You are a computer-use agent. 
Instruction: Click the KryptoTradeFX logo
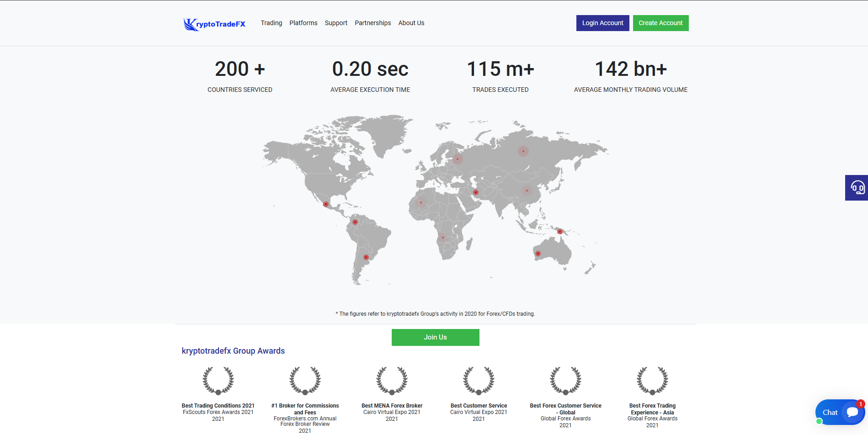pos(214,24)
